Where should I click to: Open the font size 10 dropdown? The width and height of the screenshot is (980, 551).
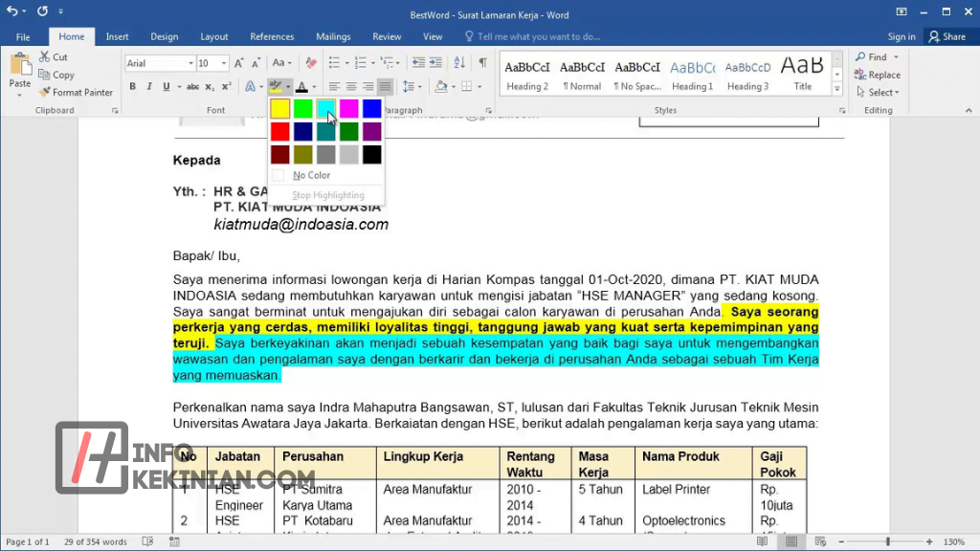(224, 63)
